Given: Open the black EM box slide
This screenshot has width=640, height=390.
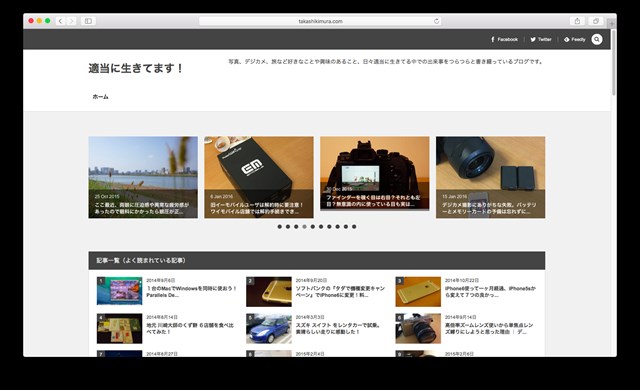Looking at the screenshot, I should [x=259, y=177].
